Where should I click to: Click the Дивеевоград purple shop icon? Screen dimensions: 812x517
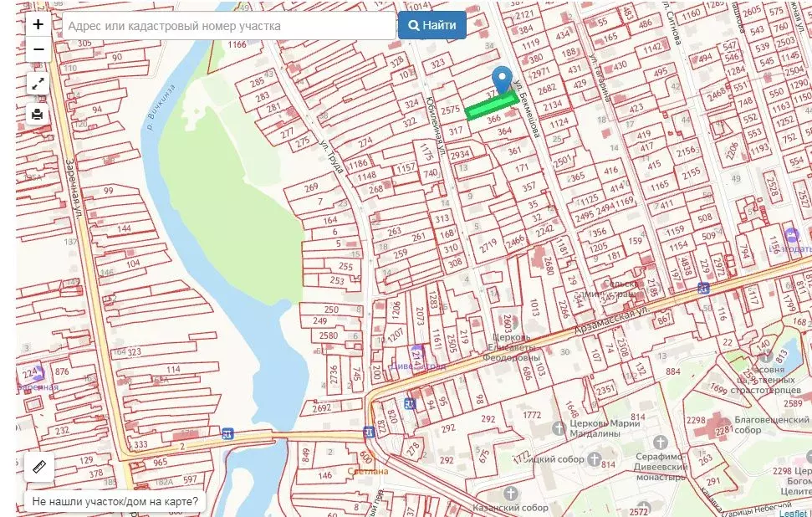coord(416,354)
